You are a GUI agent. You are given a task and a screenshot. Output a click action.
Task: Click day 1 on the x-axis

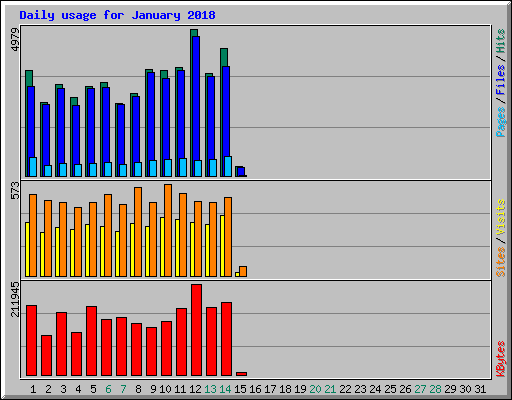33,389
